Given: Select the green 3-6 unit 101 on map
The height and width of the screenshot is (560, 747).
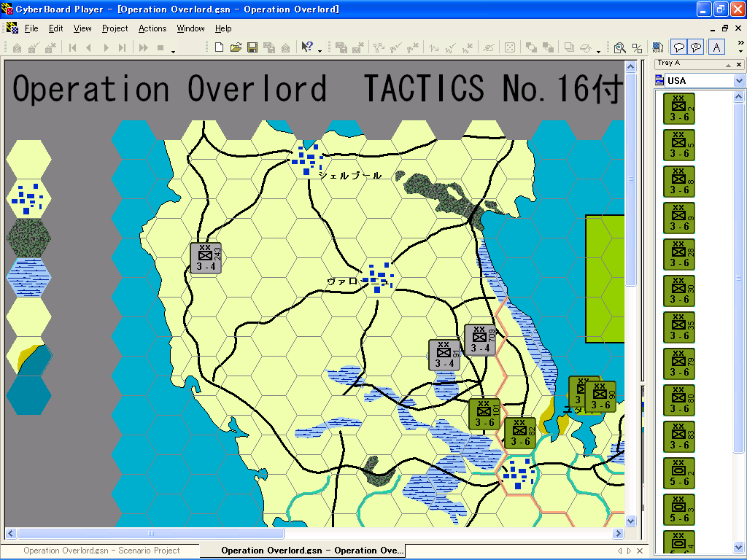Looking at the screenshot, I should click(x=484, y=414).
